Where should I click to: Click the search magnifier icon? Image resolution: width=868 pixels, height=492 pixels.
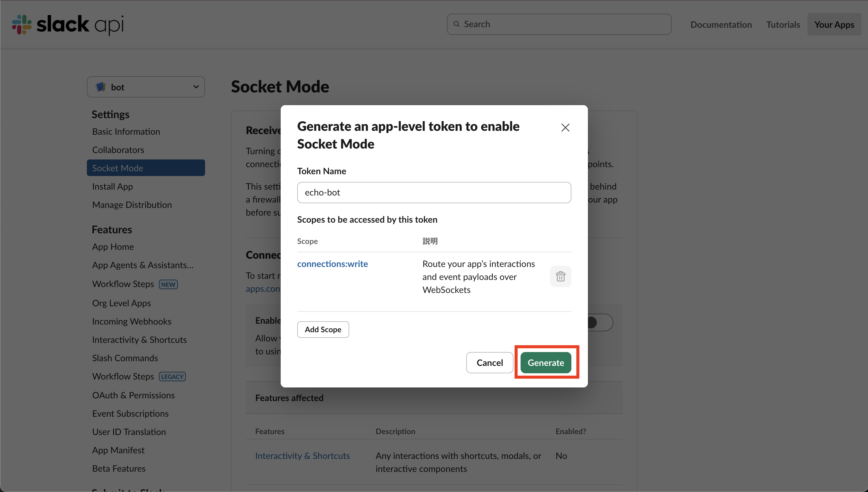click(456, 24)
